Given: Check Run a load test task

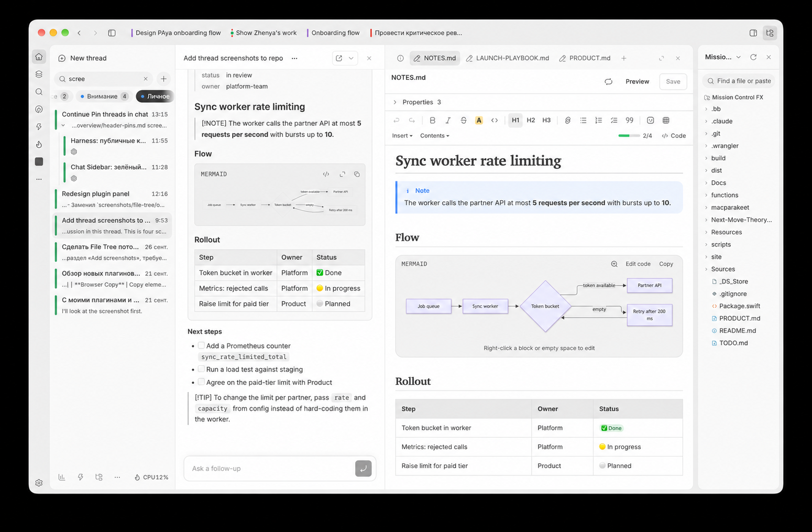Looking at the screenshot, I should (x=201, y=369).
